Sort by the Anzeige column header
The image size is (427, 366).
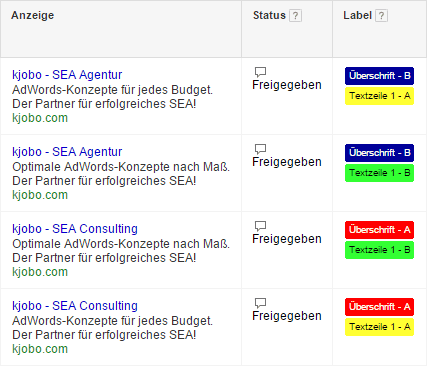tap(32, 15)
